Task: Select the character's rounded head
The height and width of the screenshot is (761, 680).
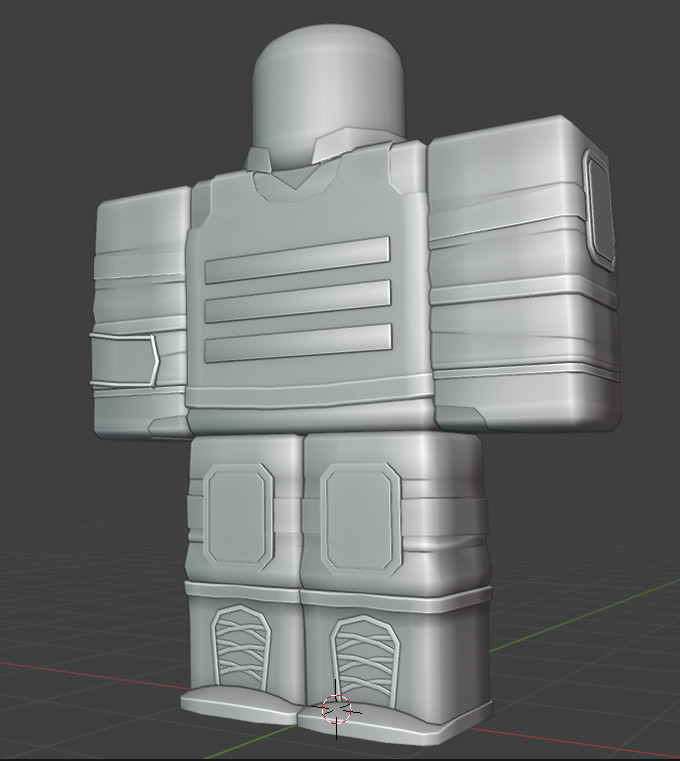Action: pos(329,95)
